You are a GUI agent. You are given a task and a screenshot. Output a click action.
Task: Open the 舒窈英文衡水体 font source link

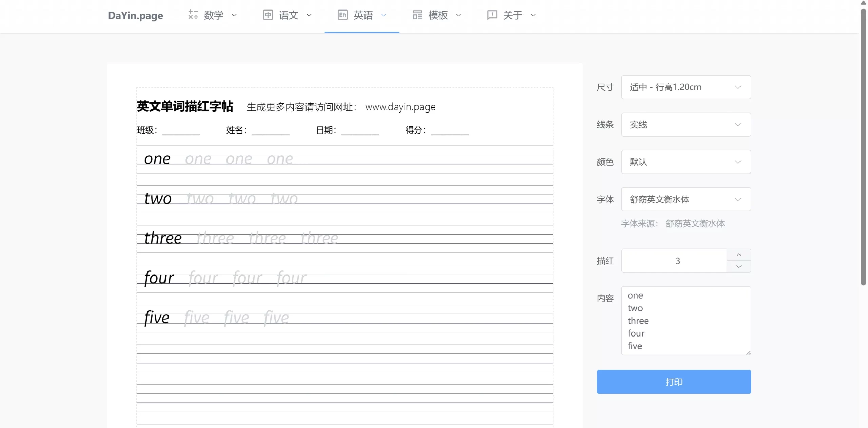(x=695, y=224)
